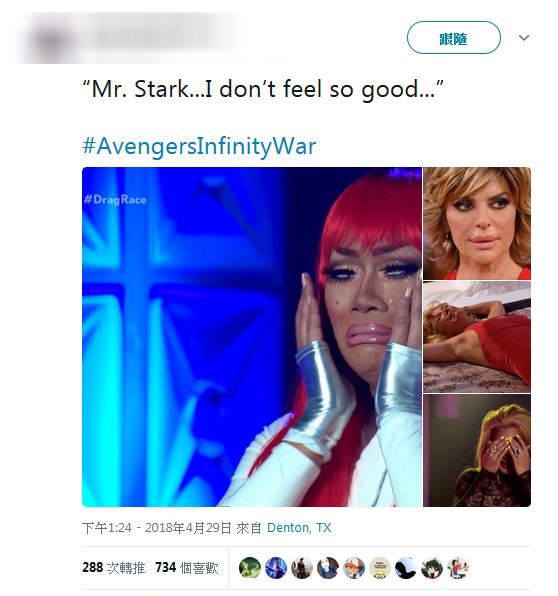The height and width of the screenshot is (596, 558).
Task: Open the #AvengersInfinityWar hashtag
Action: [199, 146]
